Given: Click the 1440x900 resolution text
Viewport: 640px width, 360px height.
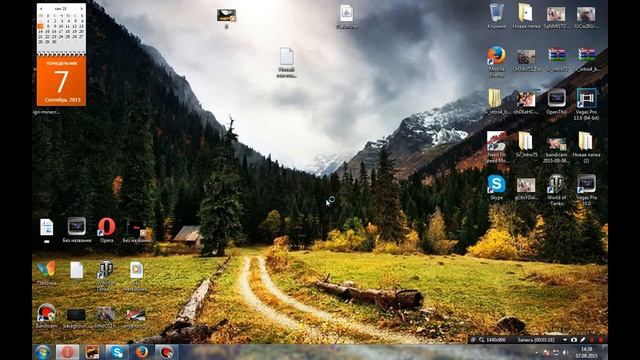Looking at the screenshot, I should tap(496, 340).
